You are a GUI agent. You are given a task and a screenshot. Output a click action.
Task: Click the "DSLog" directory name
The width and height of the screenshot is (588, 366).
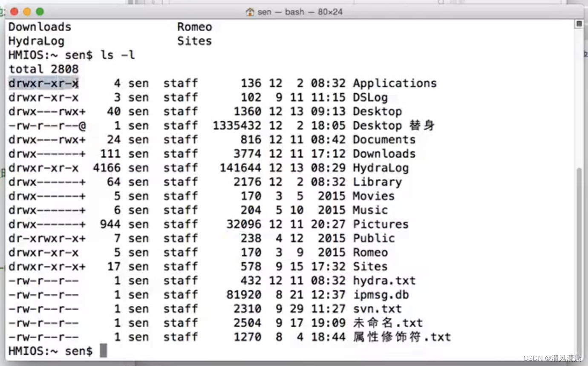click(x=370, y=97)
